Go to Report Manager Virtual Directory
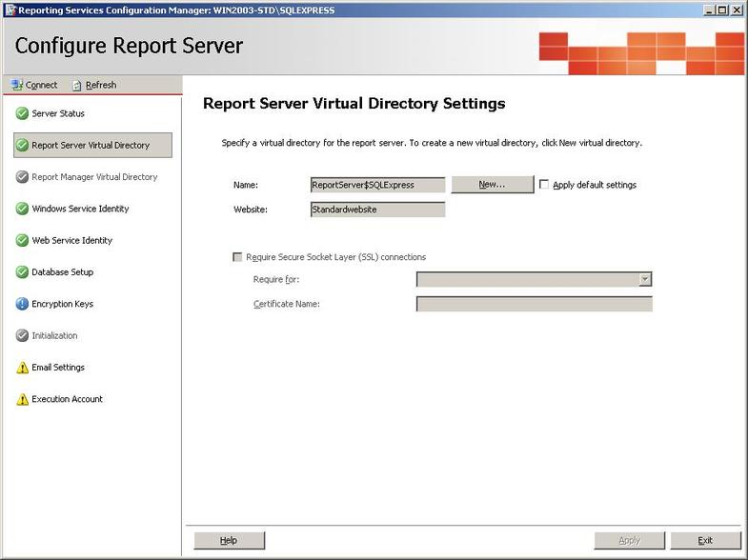Image resolution: width=748 pixels, height=560 pixels. (94, 177)
